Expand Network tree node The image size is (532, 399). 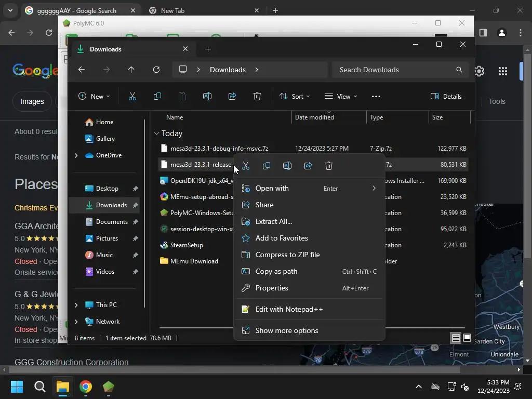[x=76, y=322]
